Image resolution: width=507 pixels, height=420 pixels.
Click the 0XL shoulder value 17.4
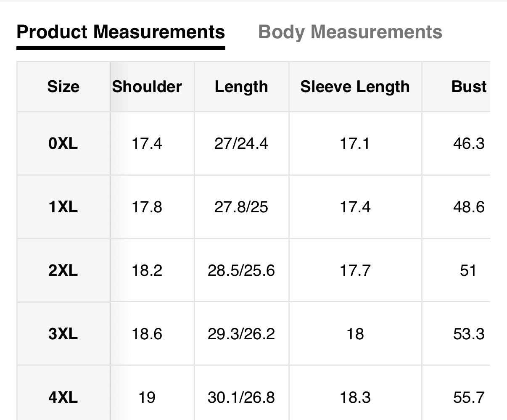[147, 144]
